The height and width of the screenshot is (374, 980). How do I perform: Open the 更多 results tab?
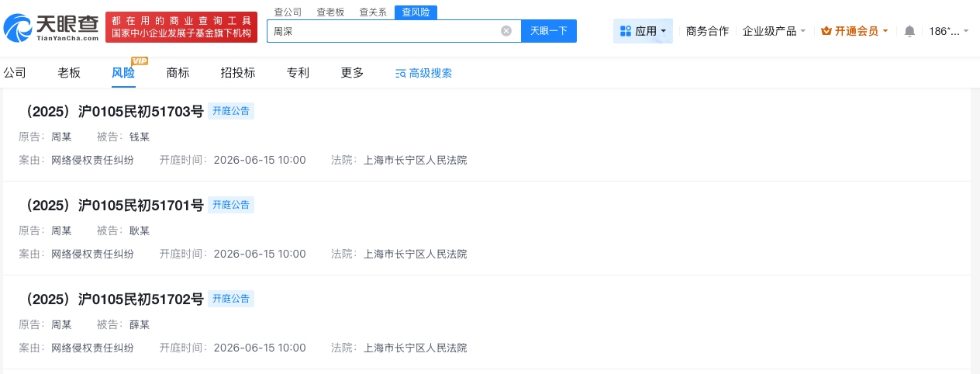pyautogui.click(x=352, y=73)
